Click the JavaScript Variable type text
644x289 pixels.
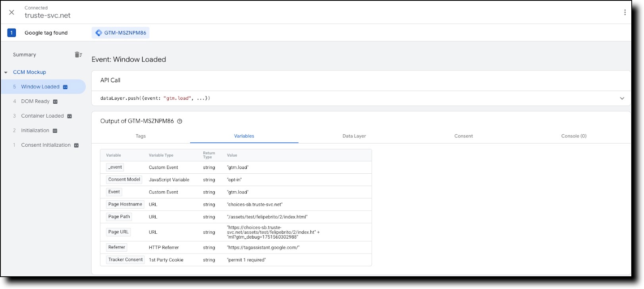169,180
